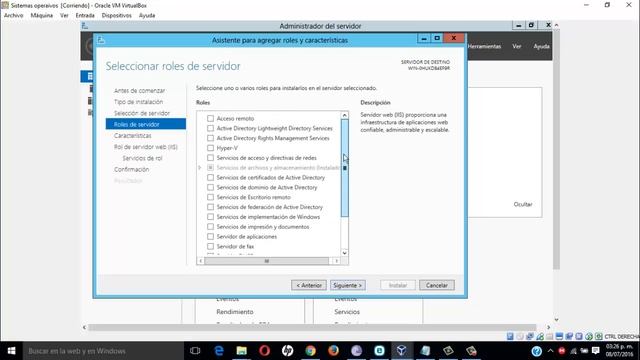Select the highlighted dashboard icon in Server Manager sidebar

tap(90, 76)
